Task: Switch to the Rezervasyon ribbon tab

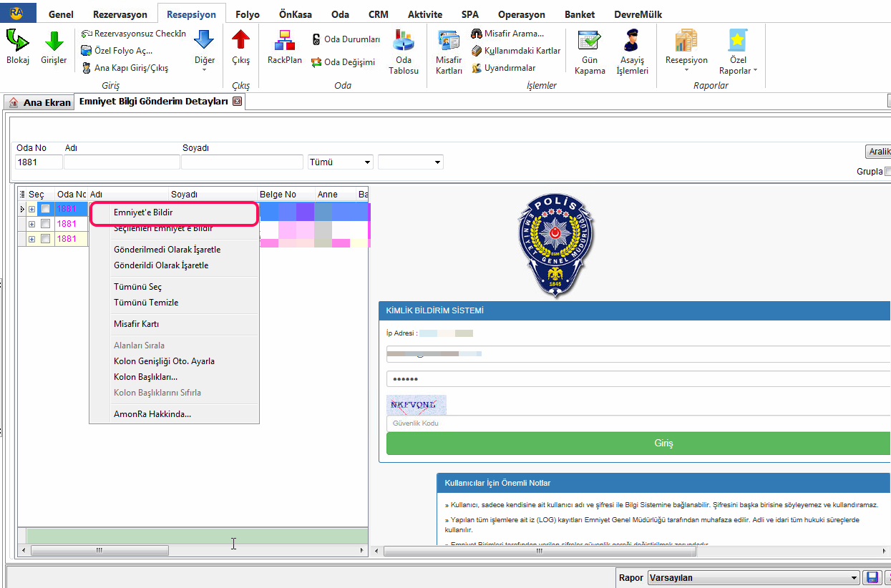Action: tap(120, 14)
